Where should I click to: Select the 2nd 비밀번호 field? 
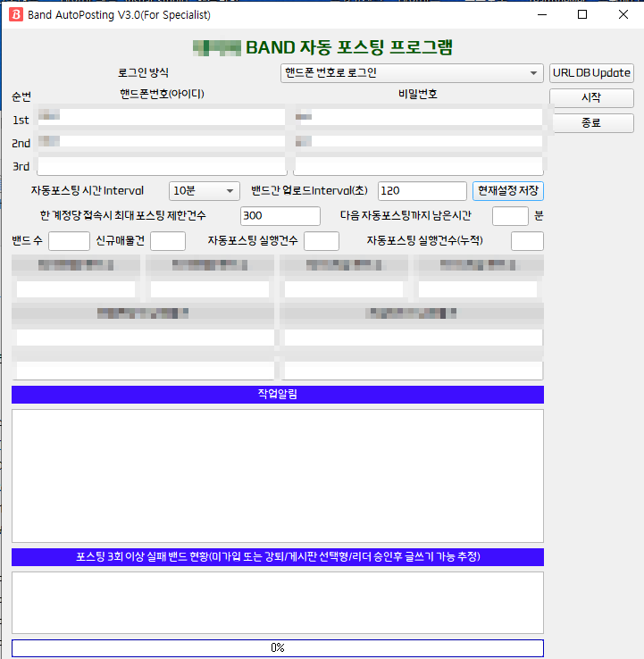click(418, 141)
